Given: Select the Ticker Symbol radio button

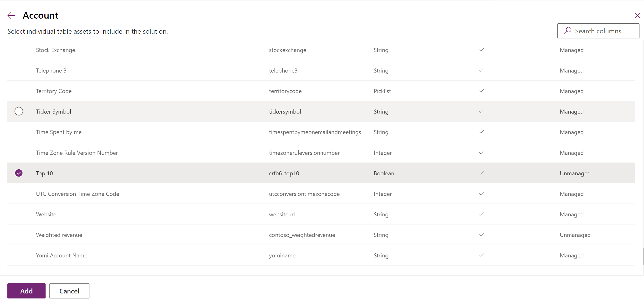Looking at the screenshot, I should [x=19, y=112].
